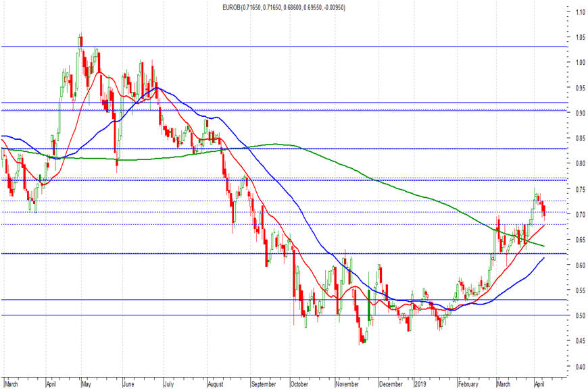Select the May label on time axis
The height and width of the screenshot is (389, 588).
coord(87,384)
